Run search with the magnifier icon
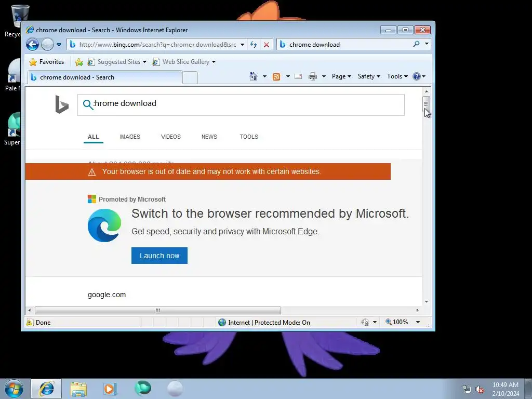This screenshot has height=399, width=532. 417,44
